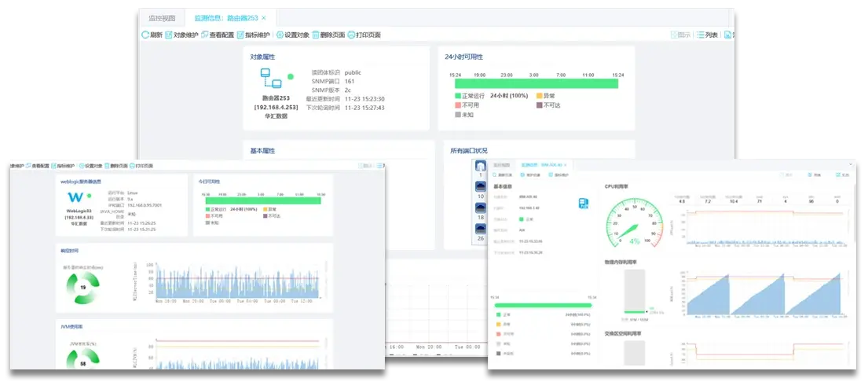The height and width of the screenshot is (382, 868).
Task: Click second toolbar item in AIX window
Action: click(529, 175)
